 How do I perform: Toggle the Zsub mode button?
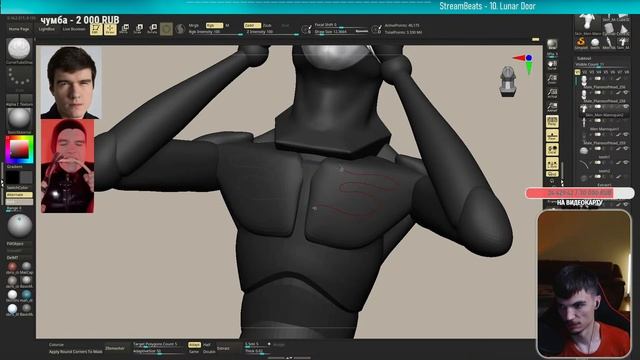[x=267, y=25]
